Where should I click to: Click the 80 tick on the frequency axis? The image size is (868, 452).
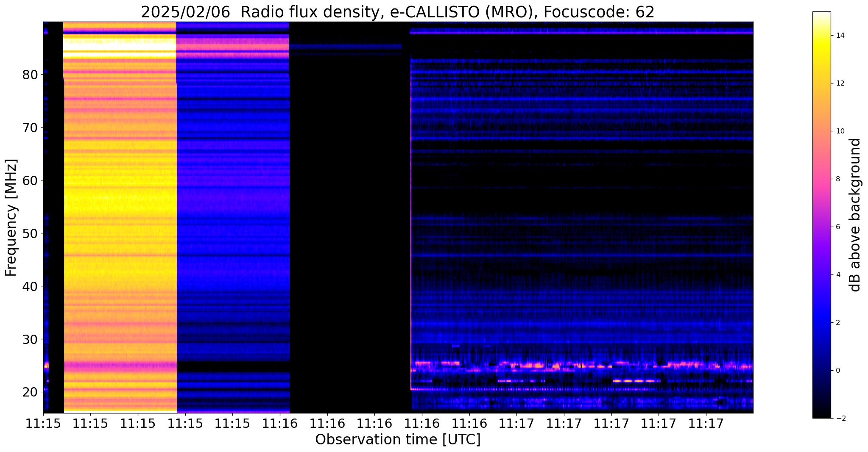click(x=31, y=75)
